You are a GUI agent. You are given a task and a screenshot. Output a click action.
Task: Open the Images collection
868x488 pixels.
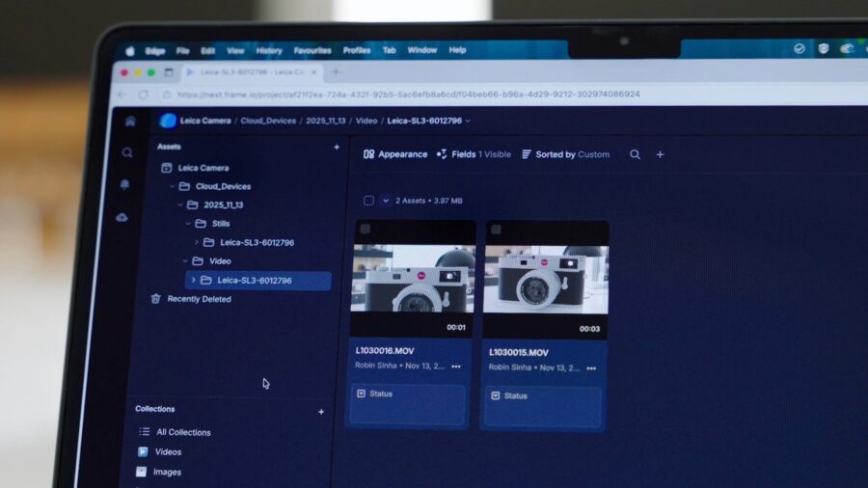pyautogui.click(x=167, y=472)
